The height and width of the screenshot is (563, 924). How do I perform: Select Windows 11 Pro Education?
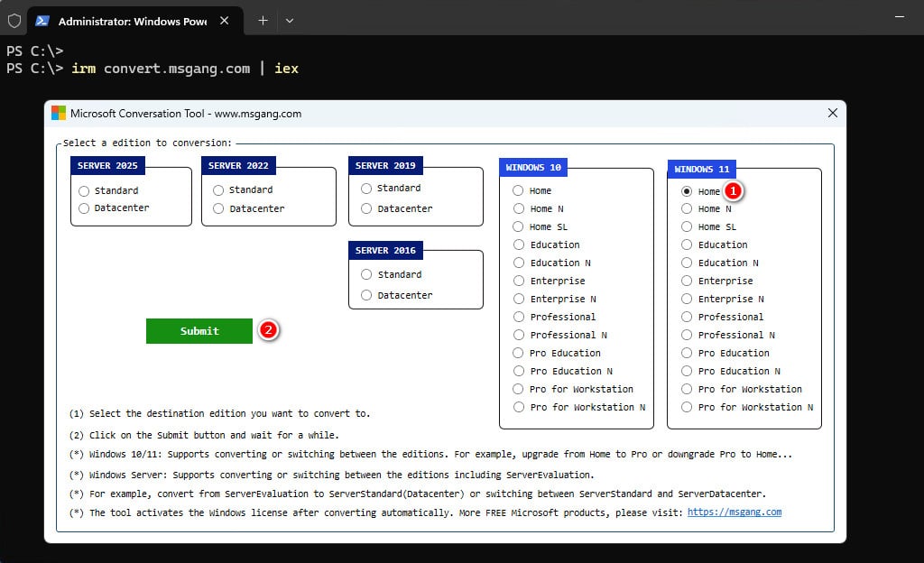pyautogui.click(x=725, y=354)
